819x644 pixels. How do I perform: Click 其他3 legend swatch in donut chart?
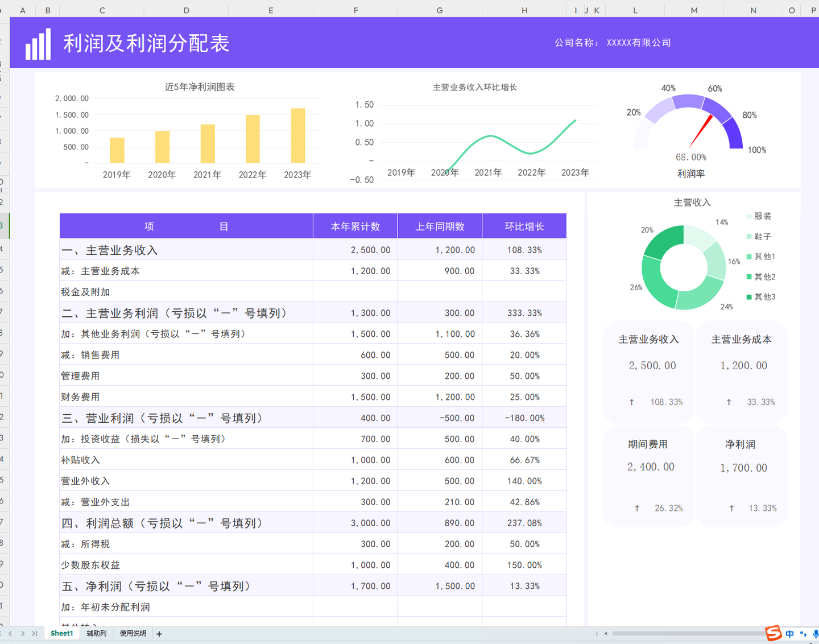click(x=749, y=297)
